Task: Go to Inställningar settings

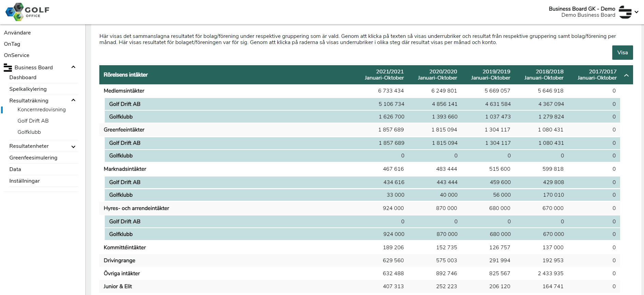Action: tap(25, 181)
